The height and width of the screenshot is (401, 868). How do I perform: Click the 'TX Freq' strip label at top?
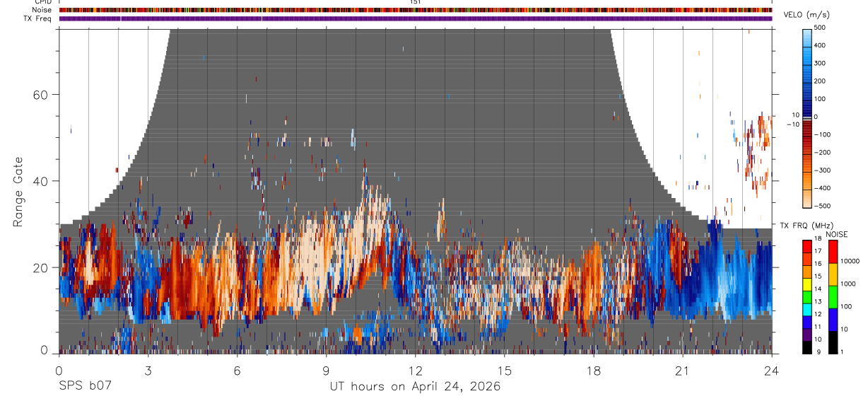39,18
